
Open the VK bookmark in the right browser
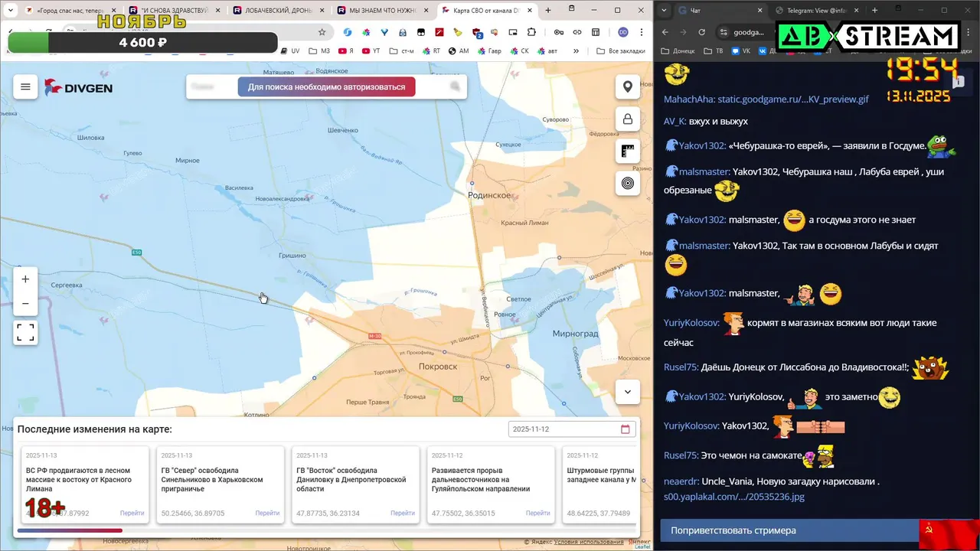click(741, 51)
